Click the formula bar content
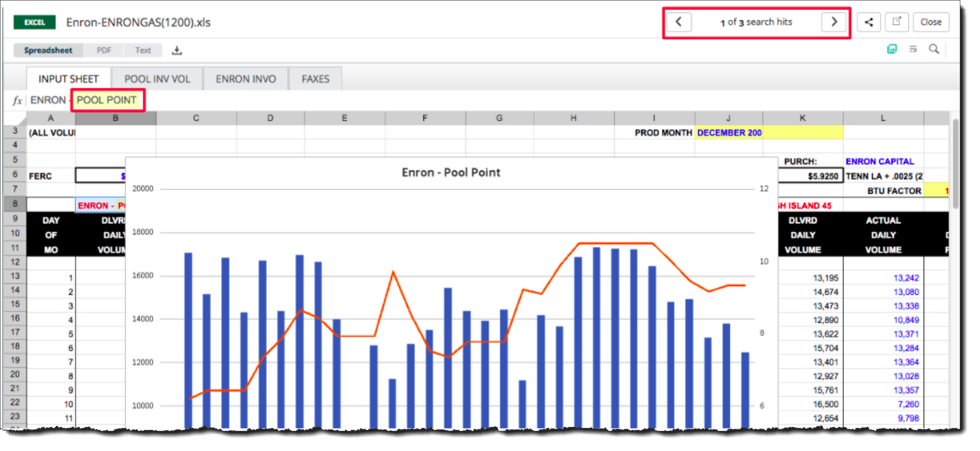Image resolution: width=980 pixels, height=451 pixels. tap(84, 100)
